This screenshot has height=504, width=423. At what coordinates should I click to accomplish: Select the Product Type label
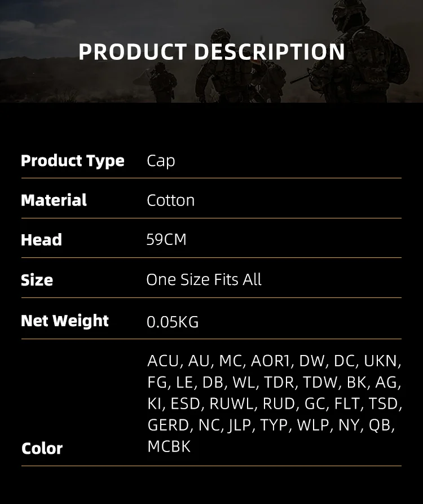tap(73, 161)
